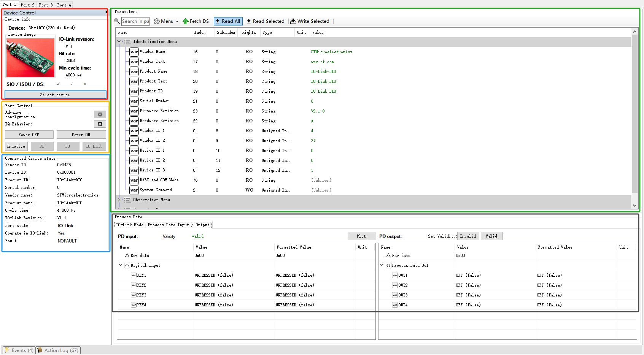Screen dimensions: 644x355
Task: Expand the Observation Menu group
Action: click(x=119, y=200)
